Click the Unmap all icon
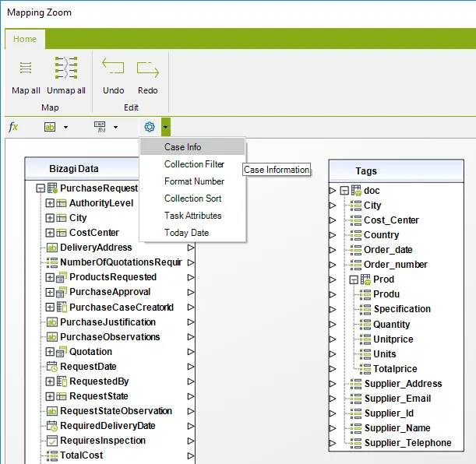This screenshot has height=464, width=476. (x=66, y=67)
